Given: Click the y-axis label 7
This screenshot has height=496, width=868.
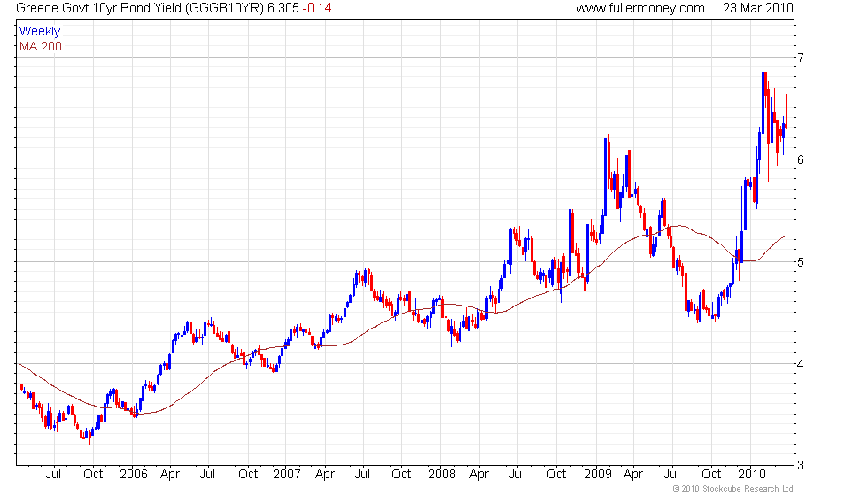Looking at the screenshot, I should point(801,58).
